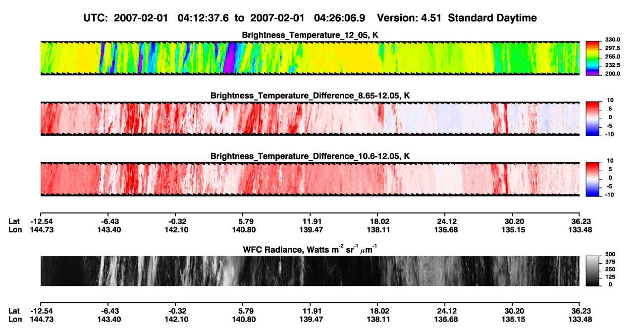
Task: Select the grayscale WFC Radiance colorbar
Action: (593, 271)
